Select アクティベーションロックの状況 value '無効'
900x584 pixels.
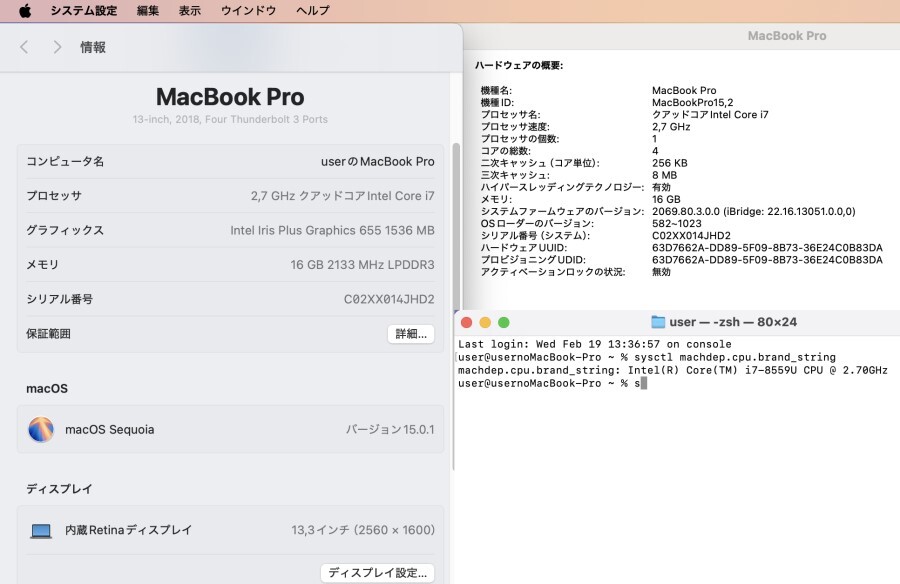pyautogui.click(x=661, y=272)
